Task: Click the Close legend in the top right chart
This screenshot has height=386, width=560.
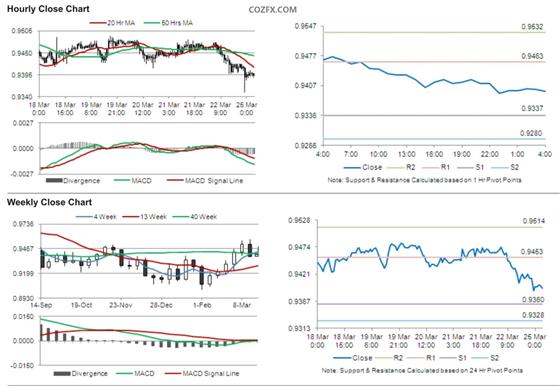Action: pos(363,167)
